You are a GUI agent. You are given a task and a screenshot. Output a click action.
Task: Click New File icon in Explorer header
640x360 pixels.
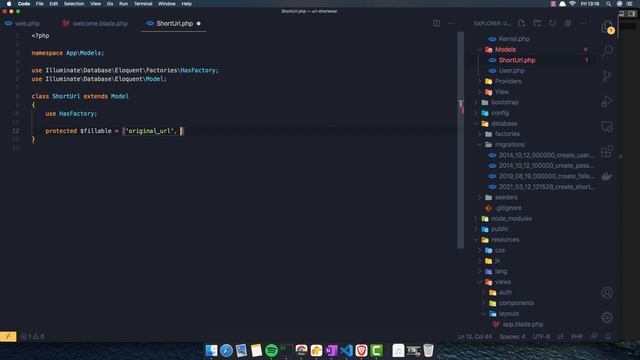pos(522,23)
